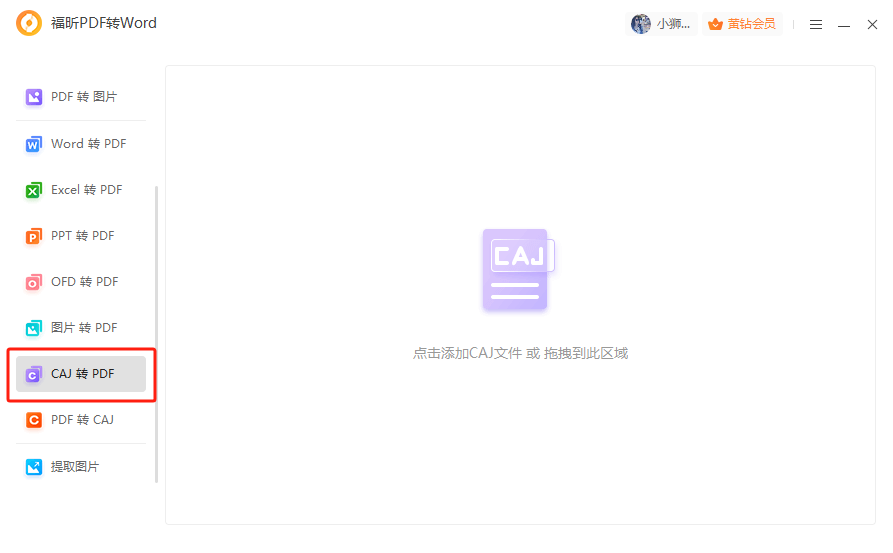Click the green Excel 转 PDF icon
The width and height of the screenshot is (893, 553).
(x=34, y=190)
